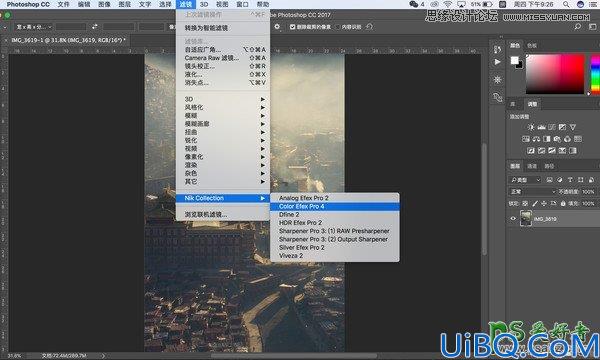
Task: Open the crop ratio preset dropdown
Action: click(33, 27)
